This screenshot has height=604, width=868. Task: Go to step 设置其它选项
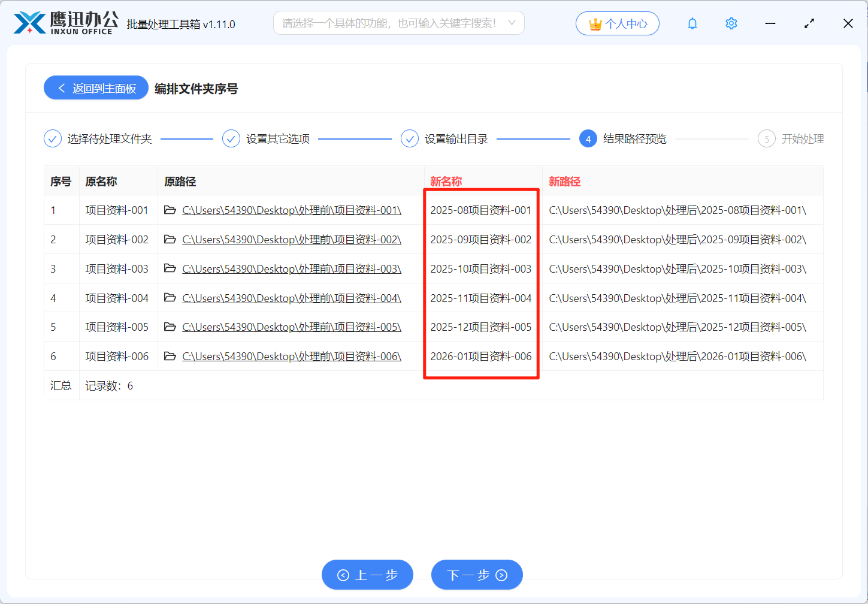tap(265, 139)
